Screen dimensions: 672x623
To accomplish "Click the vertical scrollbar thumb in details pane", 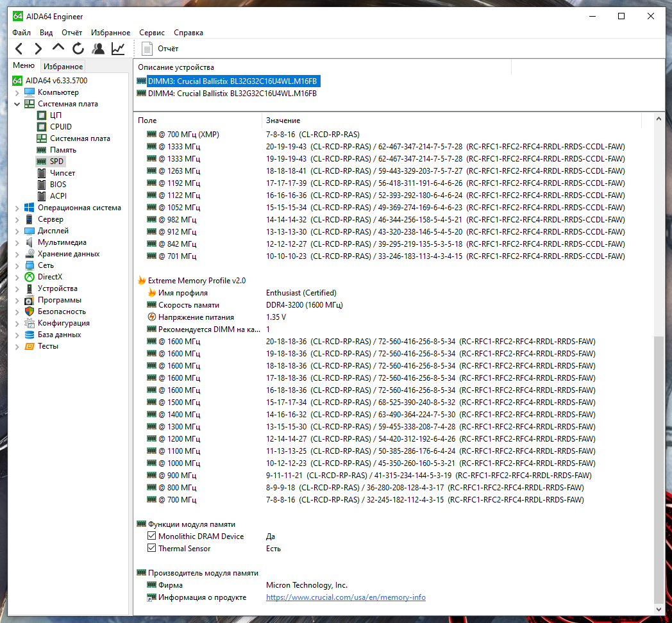I will tap(659, 469).
